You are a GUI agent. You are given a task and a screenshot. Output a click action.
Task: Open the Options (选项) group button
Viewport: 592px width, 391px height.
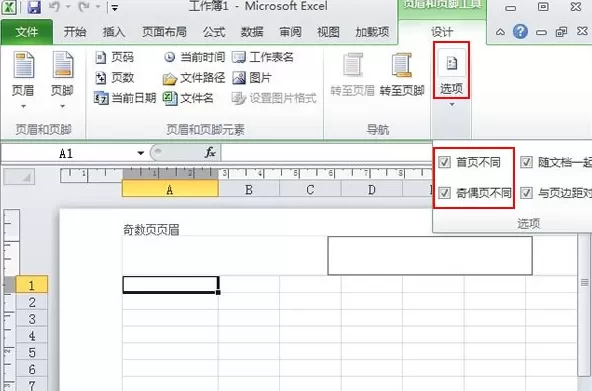(x=451, y=72)
